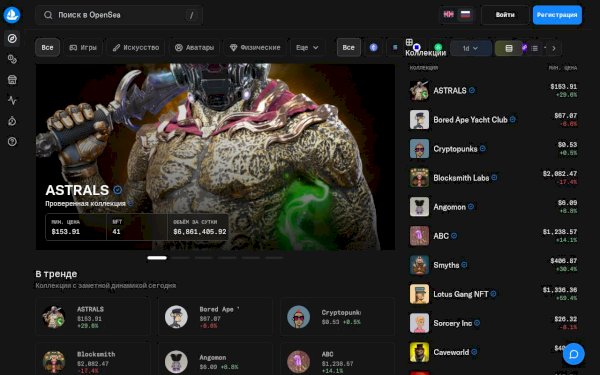
Task: Open the ASTRALS trending card
Action: coord(93,317)
